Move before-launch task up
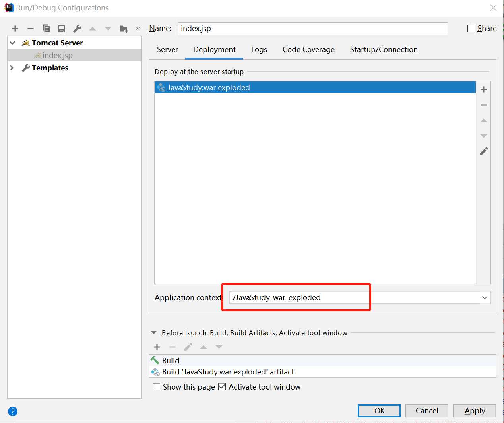 pyautogui.click(x=204, y=347)
